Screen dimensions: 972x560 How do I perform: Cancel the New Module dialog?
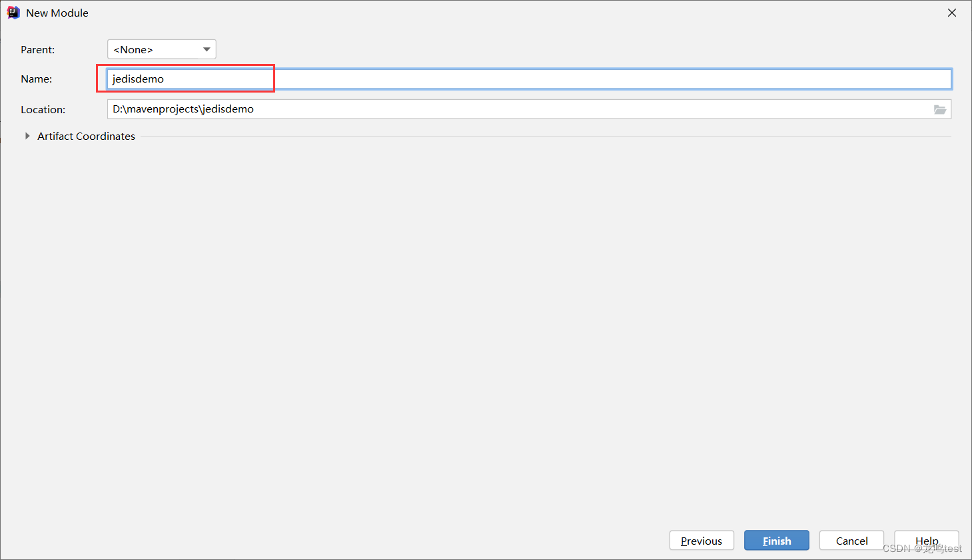click(851, 541)
